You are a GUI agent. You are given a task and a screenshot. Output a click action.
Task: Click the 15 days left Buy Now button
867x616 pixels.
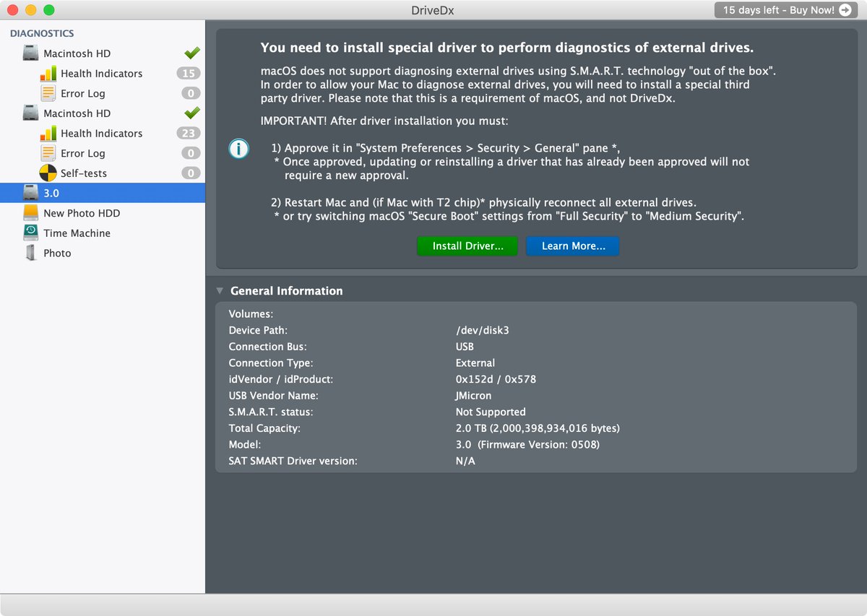(x=786, y=10)
